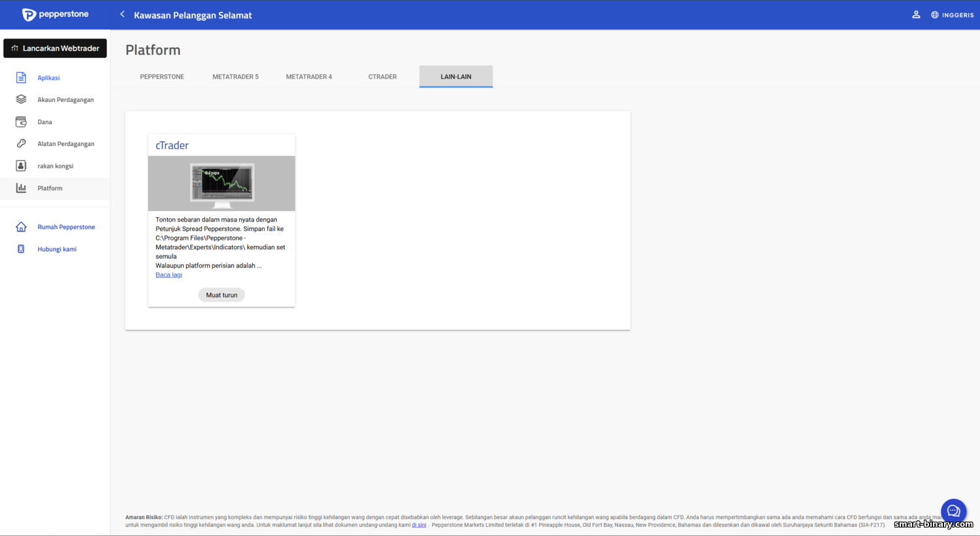
Task: Click the rakan kongsi contact icon
Action: [21, 165]
